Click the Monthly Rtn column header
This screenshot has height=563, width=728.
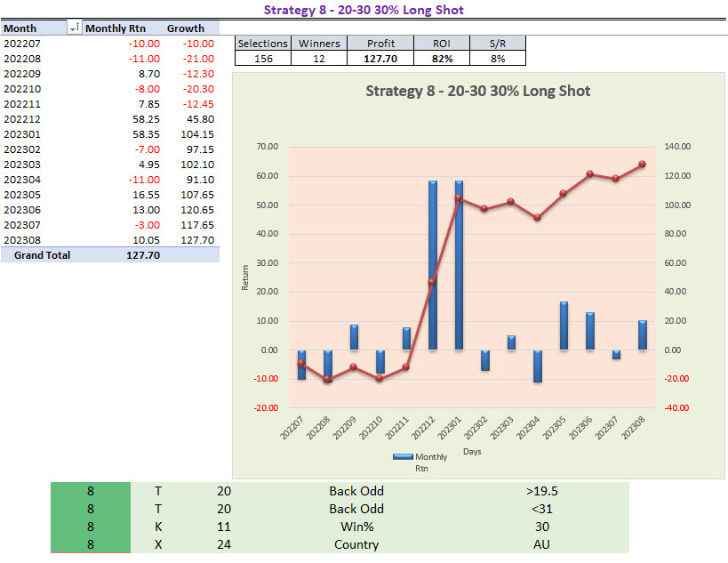(x=116, y=28)
